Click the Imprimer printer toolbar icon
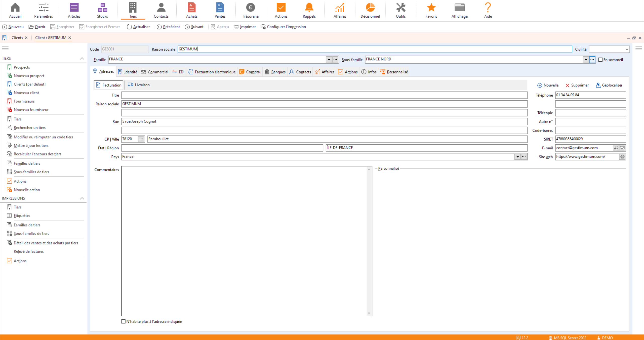644x340 pixels. 236,27
